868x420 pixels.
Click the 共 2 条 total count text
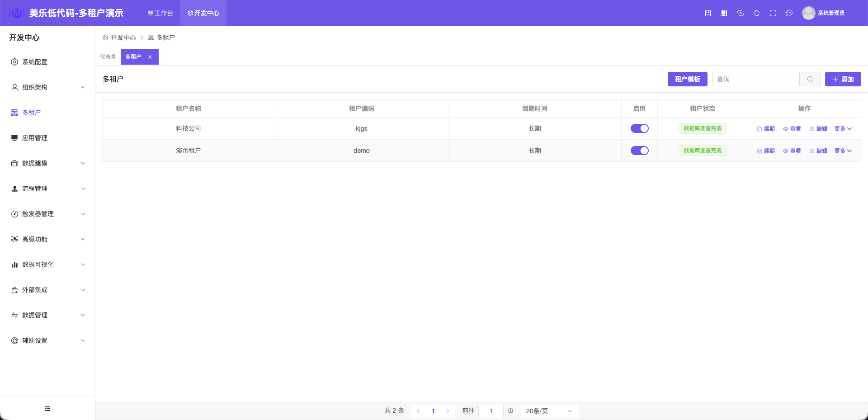point(394,411)
